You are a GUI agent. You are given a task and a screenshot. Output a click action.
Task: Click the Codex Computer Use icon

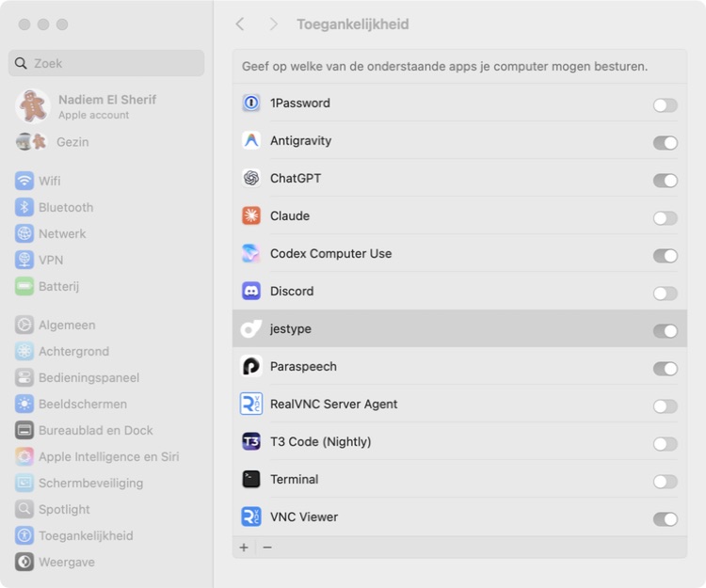[x=251, y=254]
